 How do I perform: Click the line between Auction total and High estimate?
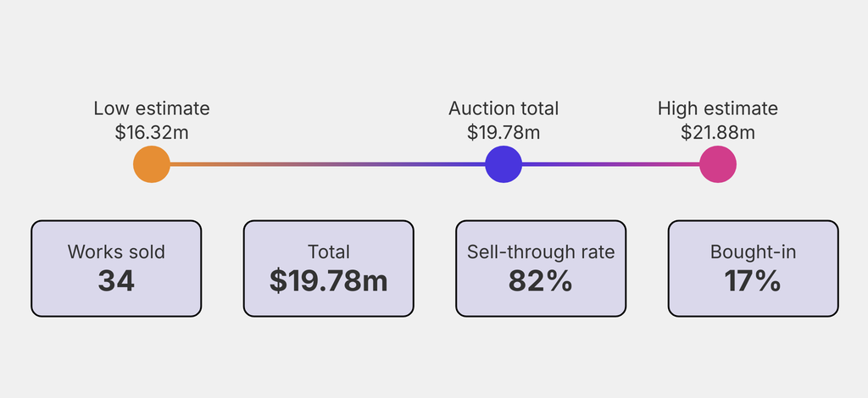coord(610,164)
